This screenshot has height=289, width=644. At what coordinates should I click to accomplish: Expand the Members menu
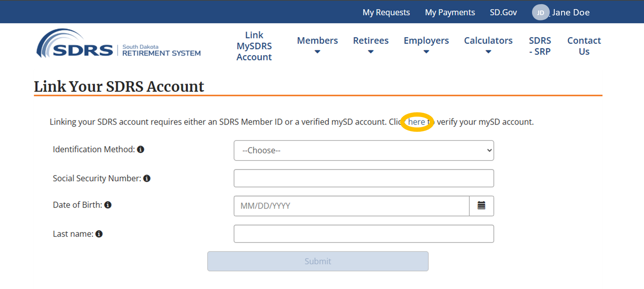pyautogui.click(x=317, y=45)
